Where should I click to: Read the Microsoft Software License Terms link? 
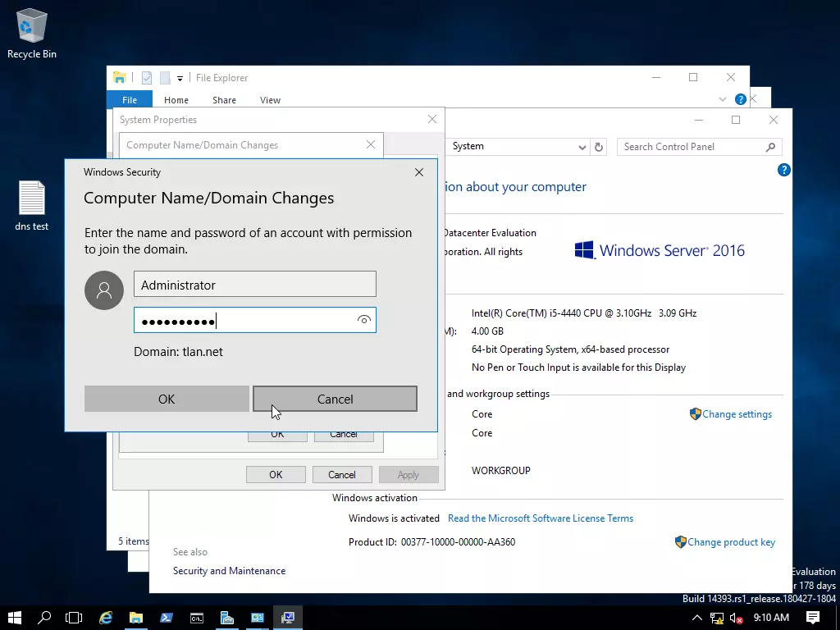pos(541,518)
